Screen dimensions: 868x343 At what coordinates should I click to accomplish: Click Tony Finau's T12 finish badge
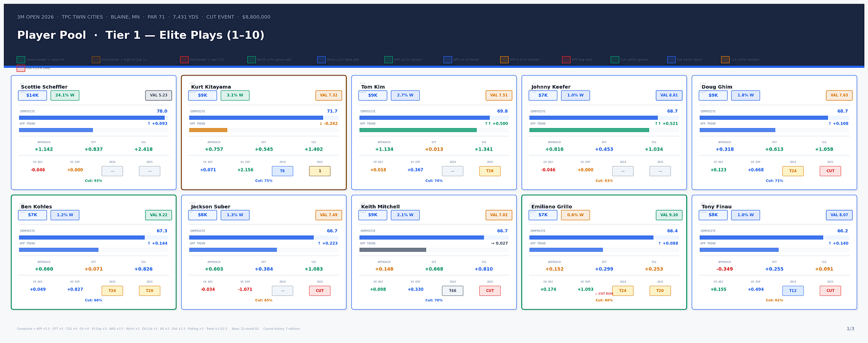793,291
